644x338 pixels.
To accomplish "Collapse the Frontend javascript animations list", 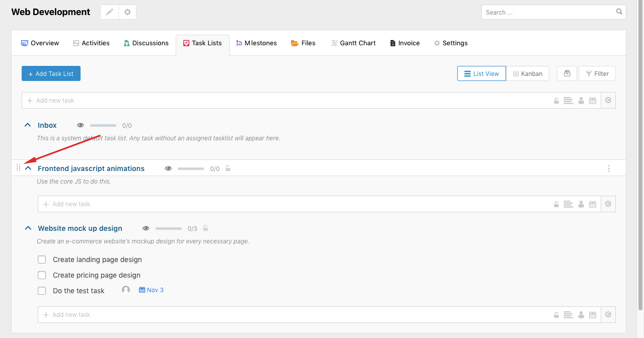I will (x=28, y=168).
